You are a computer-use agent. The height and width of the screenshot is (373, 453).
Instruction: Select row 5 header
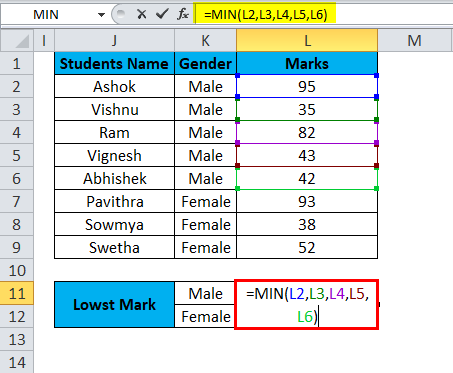(17, 155)
